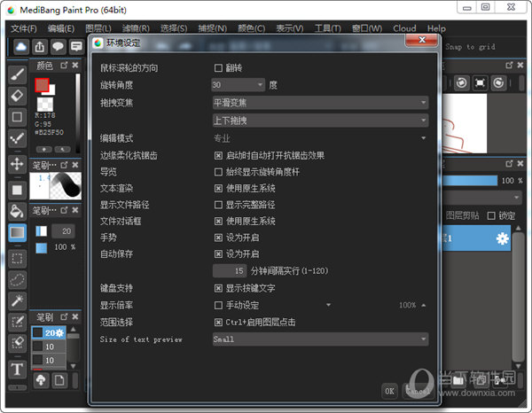Toggle 手动设定 display scale checkbox

click(218, 305)
